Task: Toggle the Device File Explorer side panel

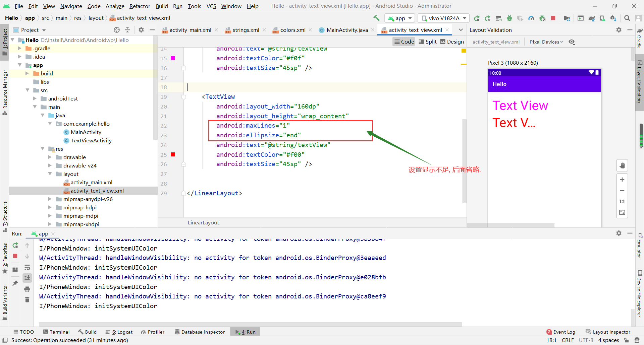Action: point(639,294)
